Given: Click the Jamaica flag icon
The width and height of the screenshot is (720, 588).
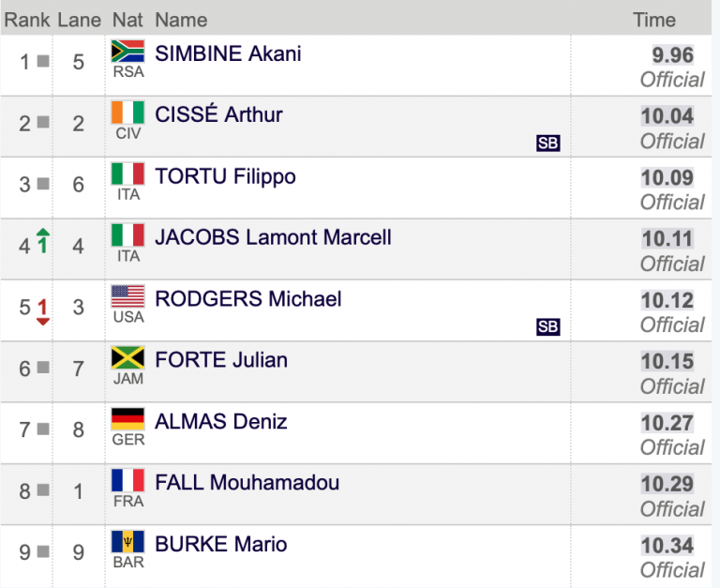Looking at the screenshot, I should coord(127,358).
